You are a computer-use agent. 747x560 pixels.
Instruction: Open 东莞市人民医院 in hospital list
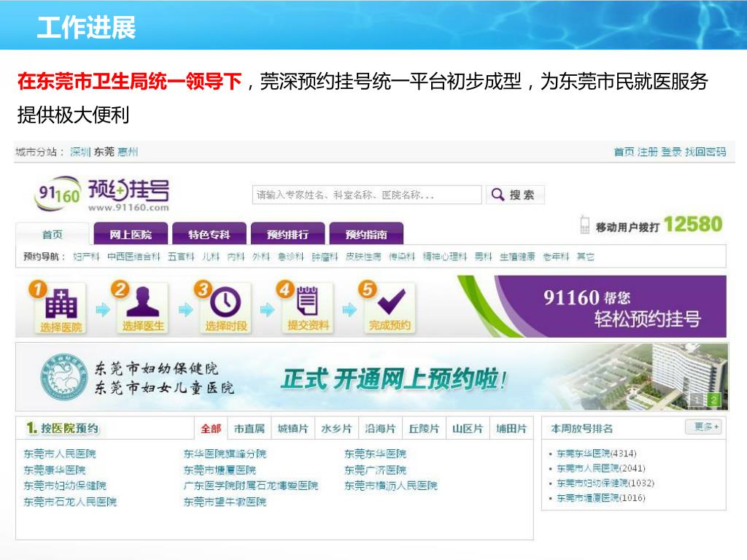pos(60,454)
